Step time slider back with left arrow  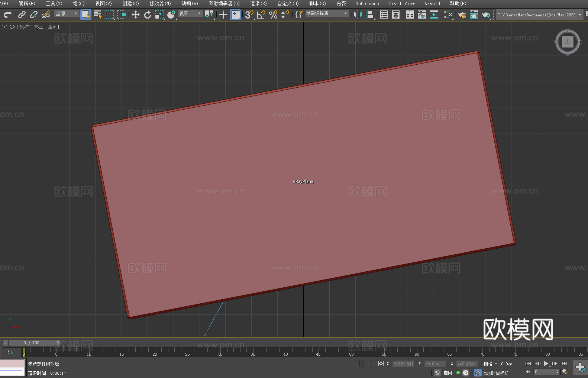click(6, 343)
